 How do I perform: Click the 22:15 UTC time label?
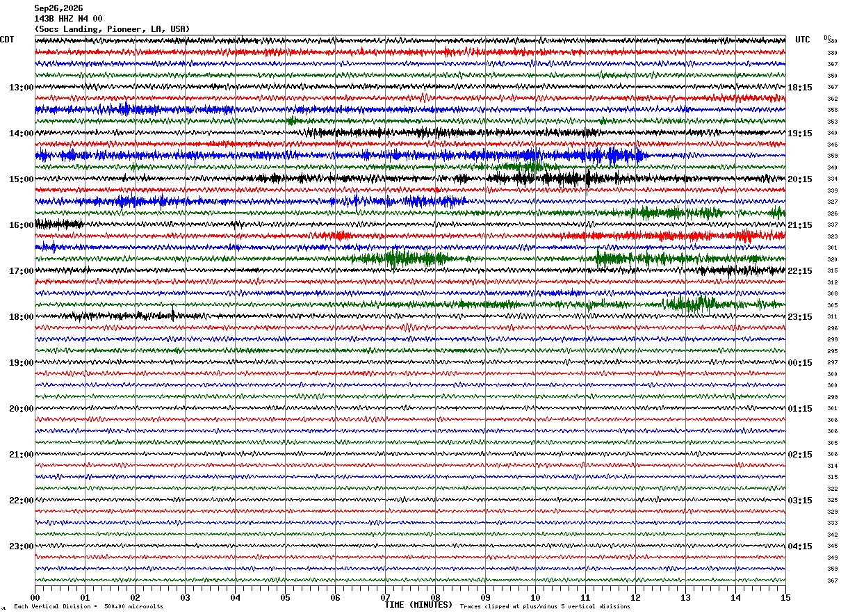click(x=800, y=271)
